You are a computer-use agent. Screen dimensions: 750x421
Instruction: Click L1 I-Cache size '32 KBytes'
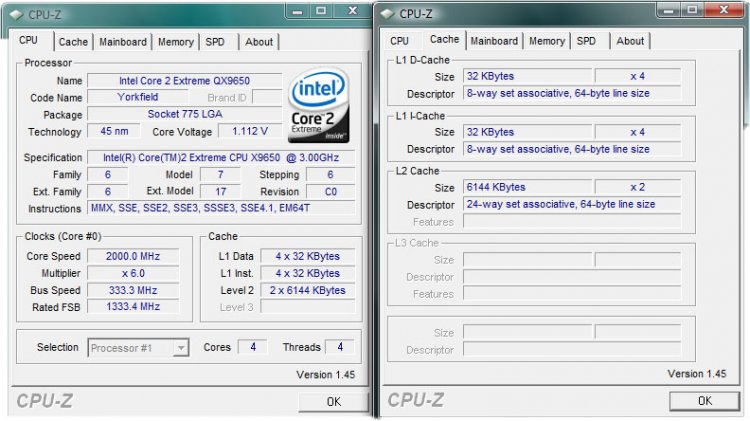pos(528,132)
